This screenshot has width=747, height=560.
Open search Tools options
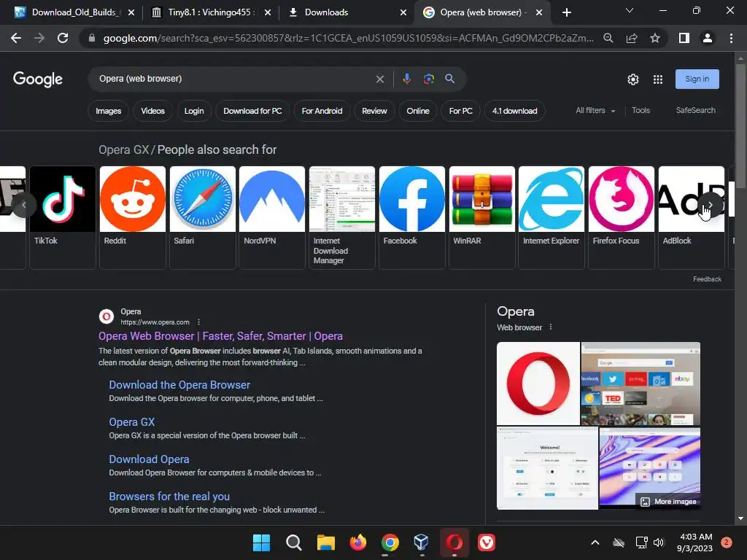[x=640, y=111]
